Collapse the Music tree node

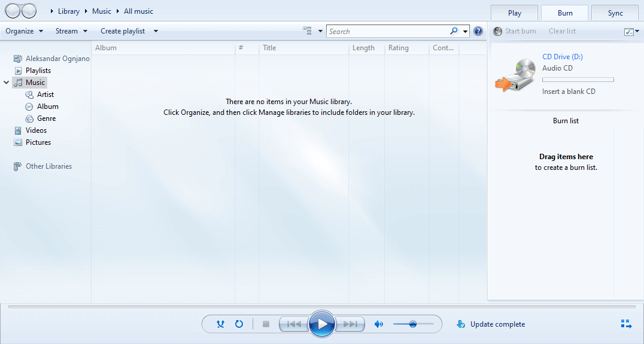tap(6, 83)
